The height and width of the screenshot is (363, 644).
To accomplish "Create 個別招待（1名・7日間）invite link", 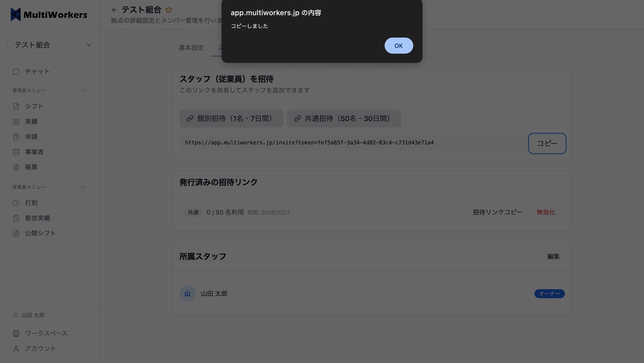I will coord(231,118).
